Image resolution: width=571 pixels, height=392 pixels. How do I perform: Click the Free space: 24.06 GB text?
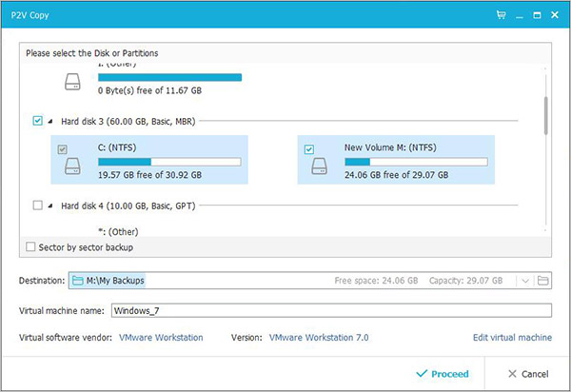pos(376,281)
